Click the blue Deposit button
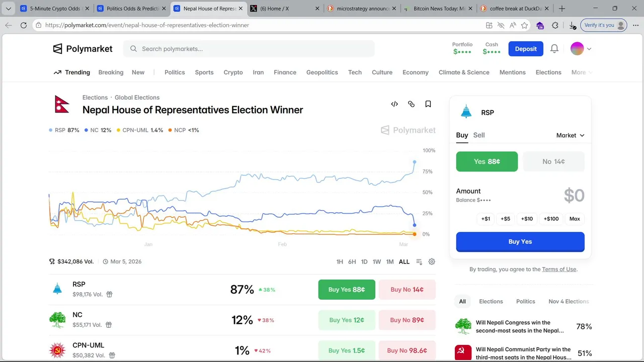Image resolution: width=644 pixels, height=362 pixels. click(x=526, y=49)
